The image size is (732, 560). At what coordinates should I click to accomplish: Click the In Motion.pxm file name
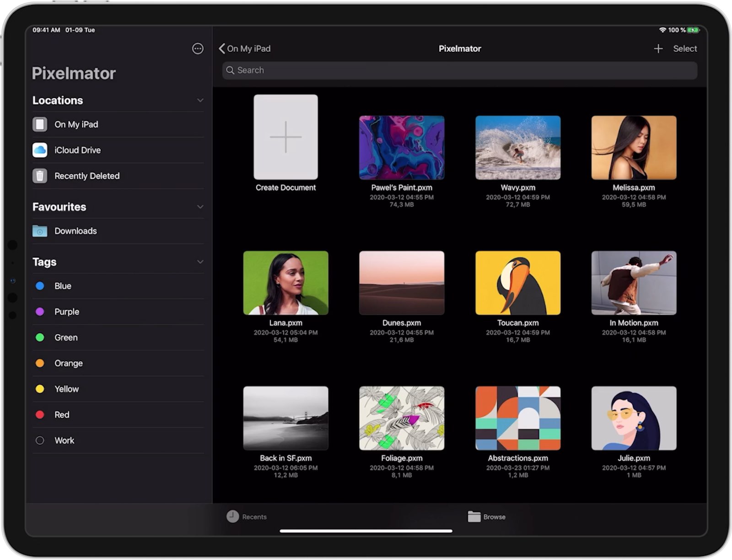tap(634, 323)
